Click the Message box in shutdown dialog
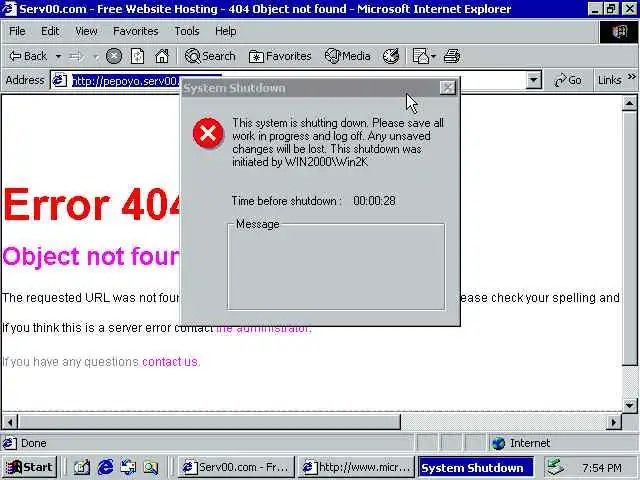Image resolution: width=640 pixels, height=480 pixels. click(336, 267)
